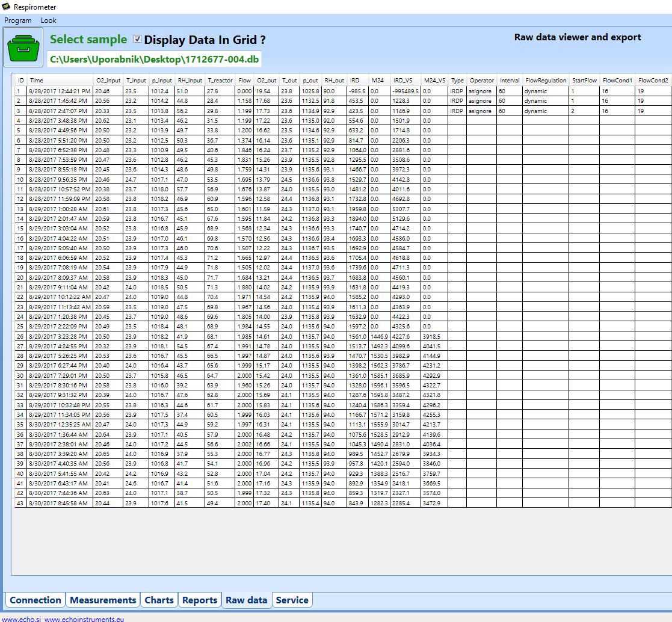This screenshot has width=672, height=622.
Task: Click the FlowRegulation column header
Action: [545, 80]
